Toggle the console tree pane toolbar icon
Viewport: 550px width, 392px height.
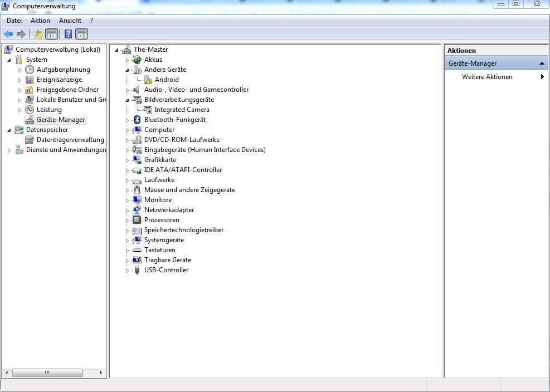[x=52, y=35]
